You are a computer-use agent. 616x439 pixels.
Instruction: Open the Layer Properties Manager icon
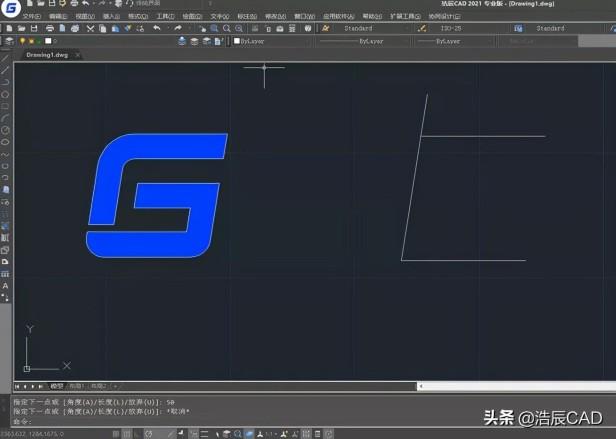[x=9, y=41]
